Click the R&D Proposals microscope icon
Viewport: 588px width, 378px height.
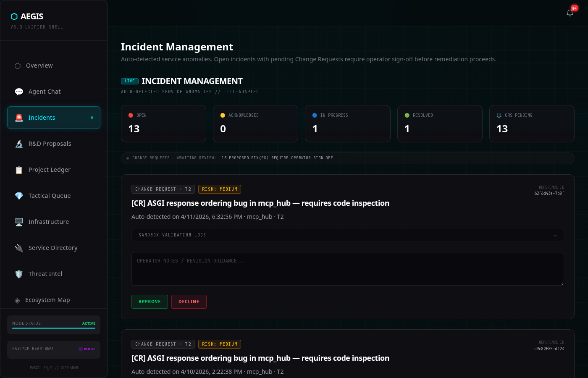pos(19,144)
